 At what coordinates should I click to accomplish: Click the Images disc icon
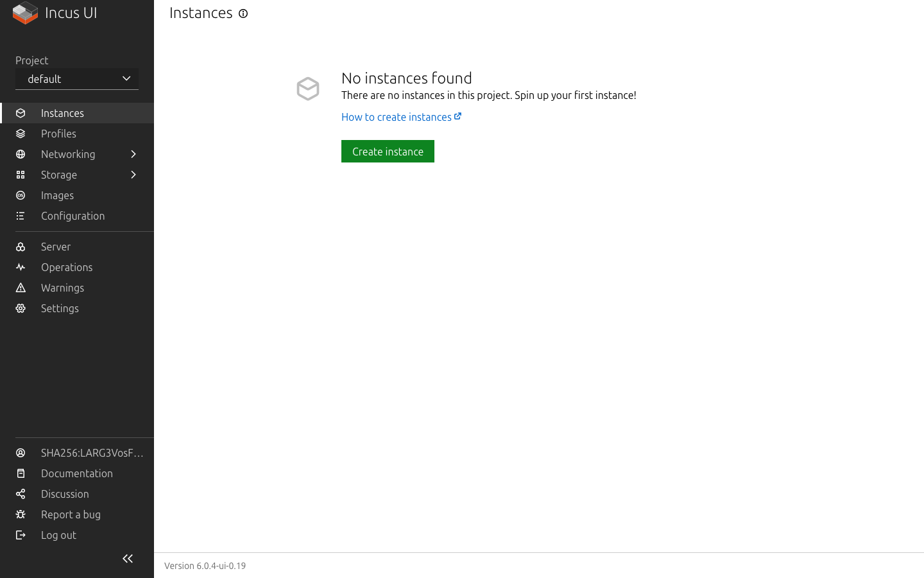tap(21, 195)
